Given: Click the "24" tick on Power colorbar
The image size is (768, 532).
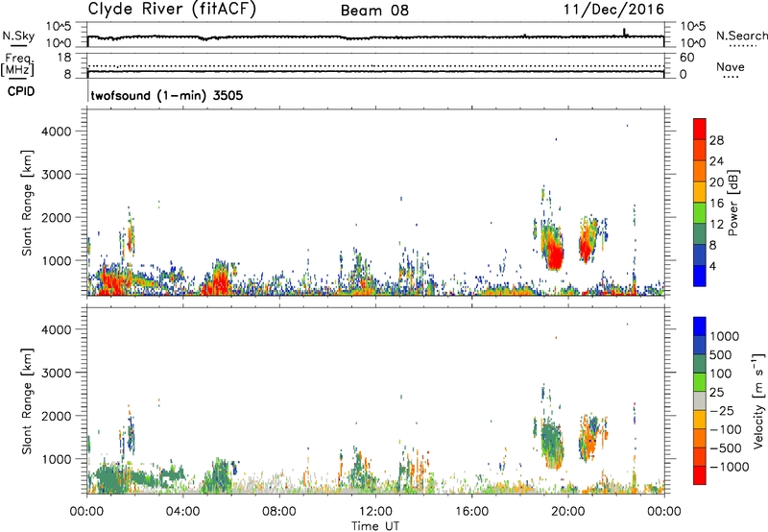Looking at the screenshot, I should coord(716,161).
